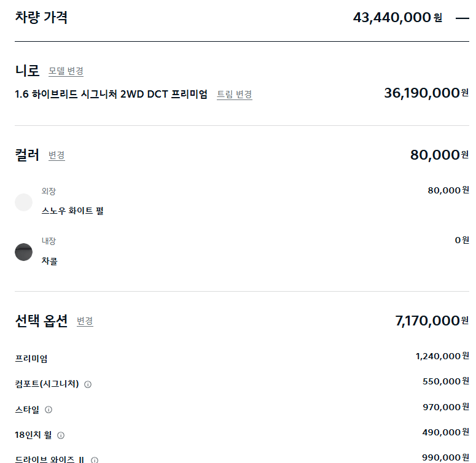
Task: Show info for 컴포트(시그니처) option
Action: (88, 384)
